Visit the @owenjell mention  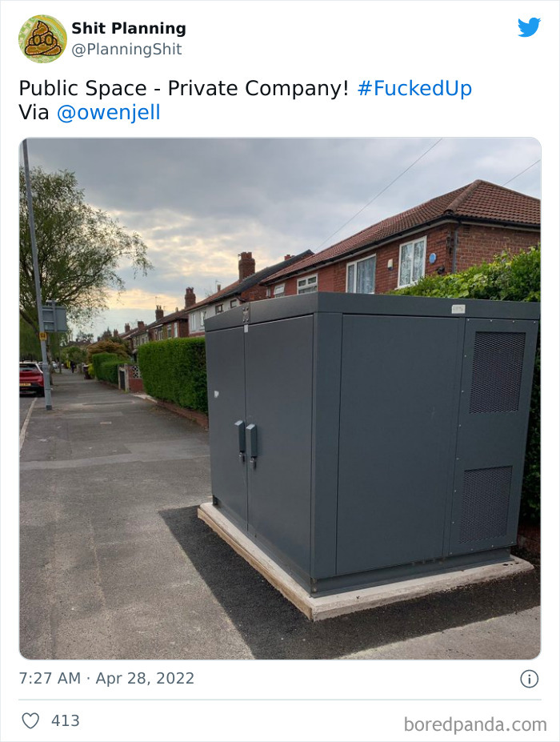[x=108, y=113]
